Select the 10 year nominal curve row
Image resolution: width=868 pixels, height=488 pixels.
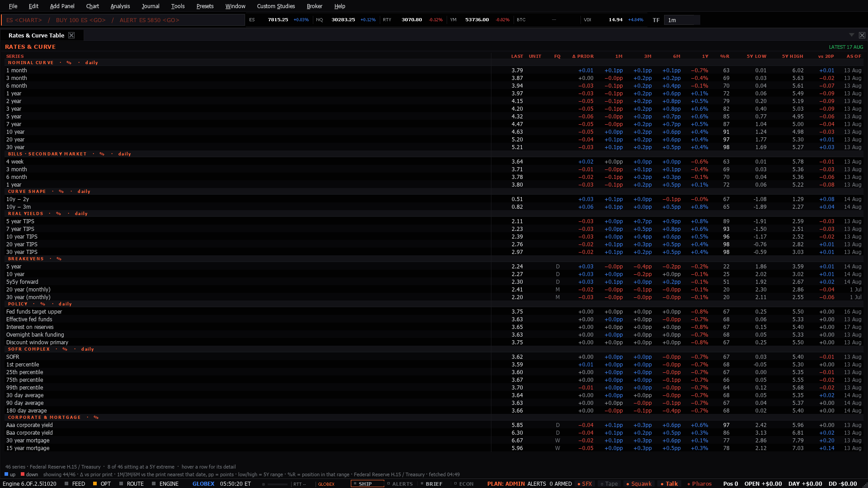(x=434, y=132)
